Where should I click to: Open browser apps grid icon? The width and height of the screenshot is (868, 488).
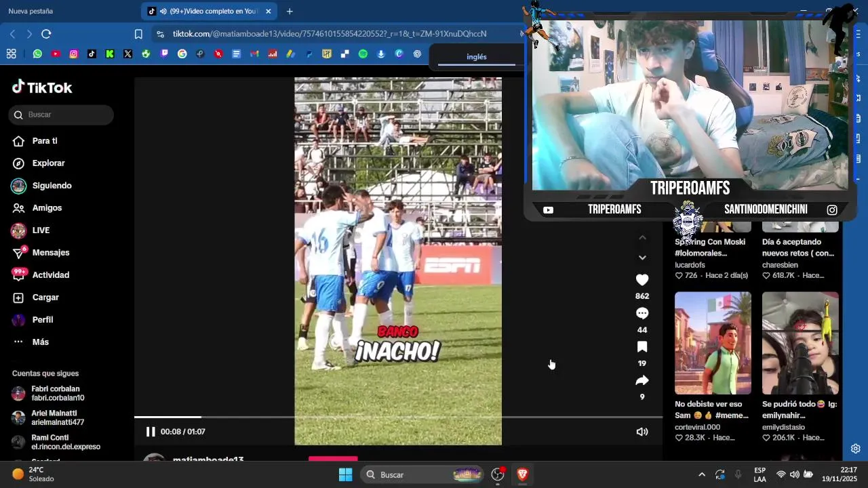pos(11,54)
